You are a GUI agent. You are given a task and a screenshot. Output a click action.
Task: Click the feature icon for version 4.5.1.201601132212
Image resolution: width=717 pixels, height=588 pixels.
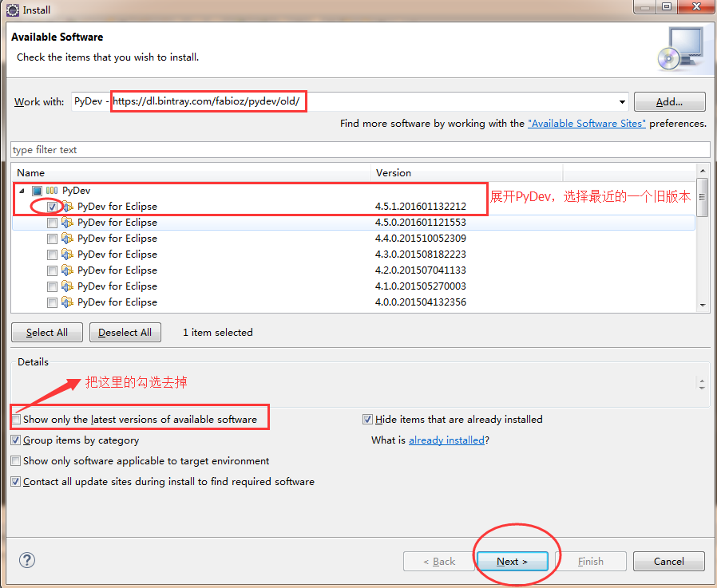tap(67, 207)
